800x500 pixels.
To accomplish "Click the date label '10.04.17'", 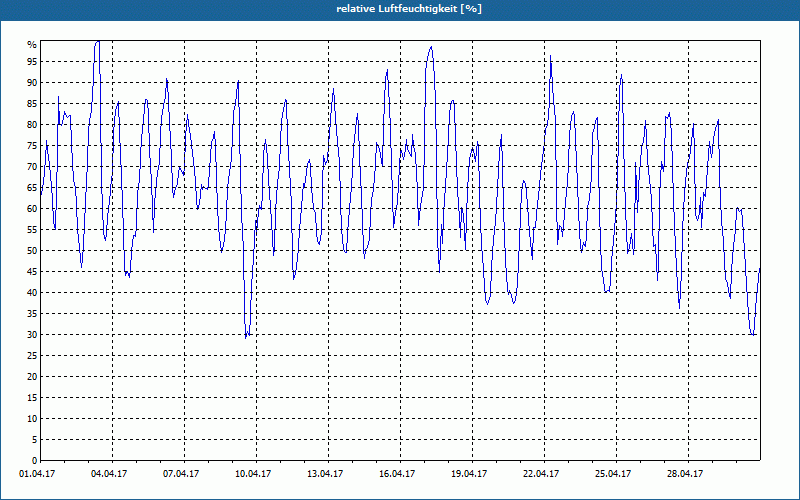I will [253, 474].
